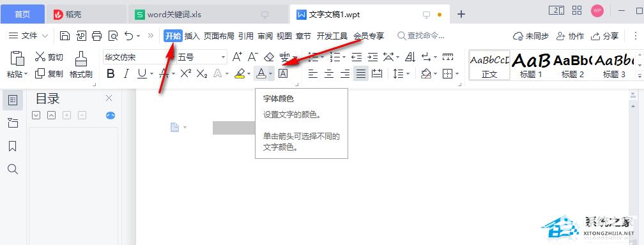Viewport: 644px width, 245px height.
Task: Toggle Italic formatting
Action: coord(126,74)
